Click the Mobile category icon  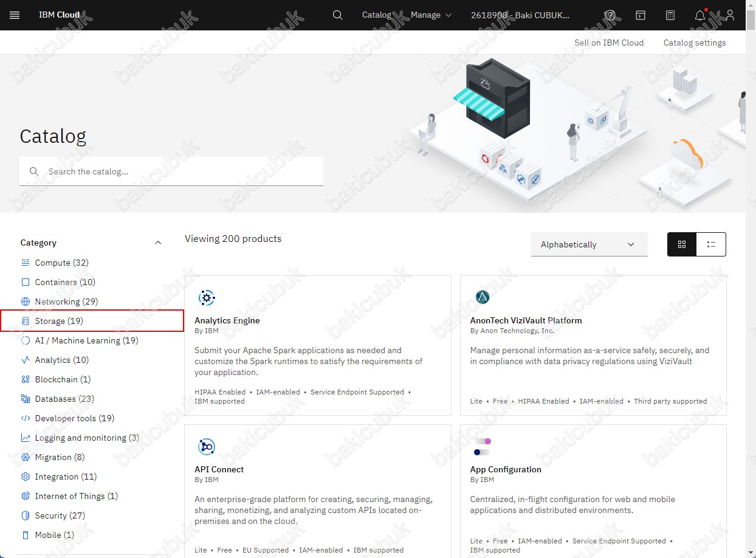click(x=26, y=535)
